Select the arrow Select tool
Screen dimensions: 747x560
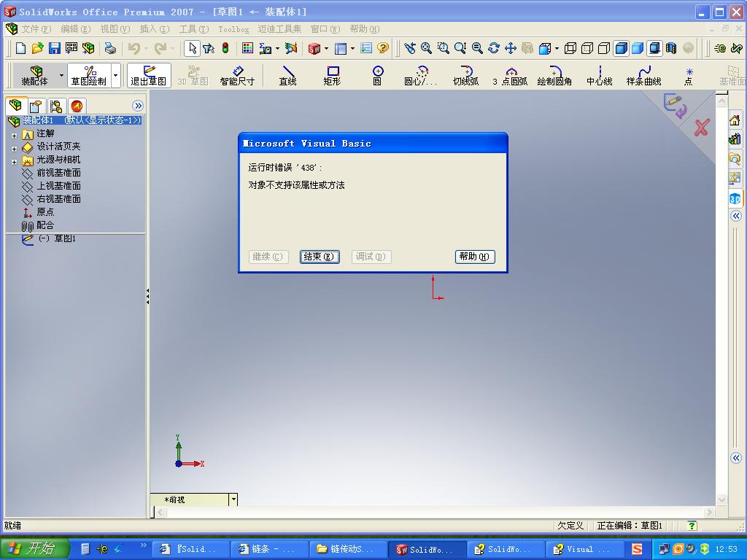[192, 48]
